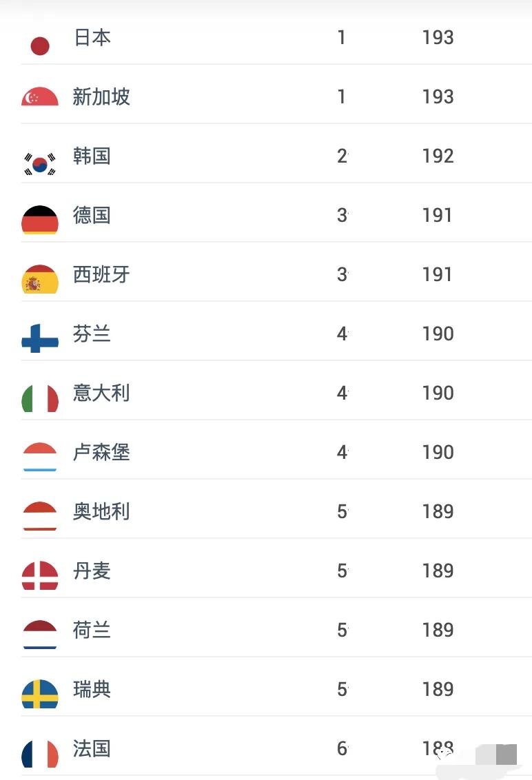Click the Italy flag icon
Screen dimensions: 532x780
tap(40, 393)
